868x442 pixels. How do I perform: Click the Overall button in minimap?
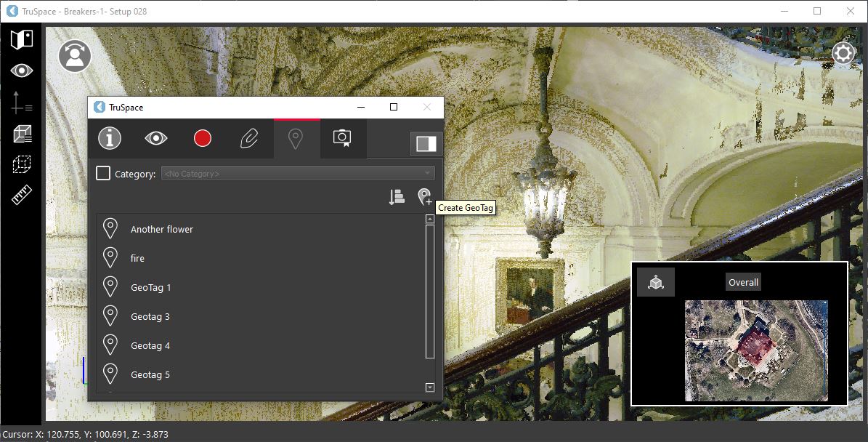[743, 283]
